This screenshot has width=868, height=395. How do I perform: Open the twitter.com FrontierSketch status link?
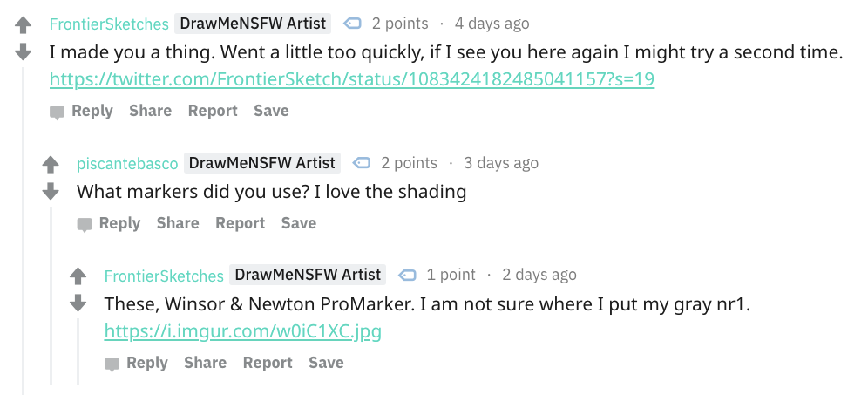point(352,79)
